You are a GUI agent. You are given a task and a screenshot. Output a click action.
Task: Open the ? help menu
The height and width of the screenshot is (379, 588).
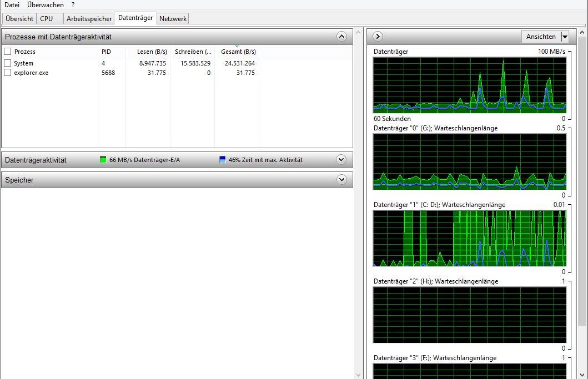pos(73,5)
